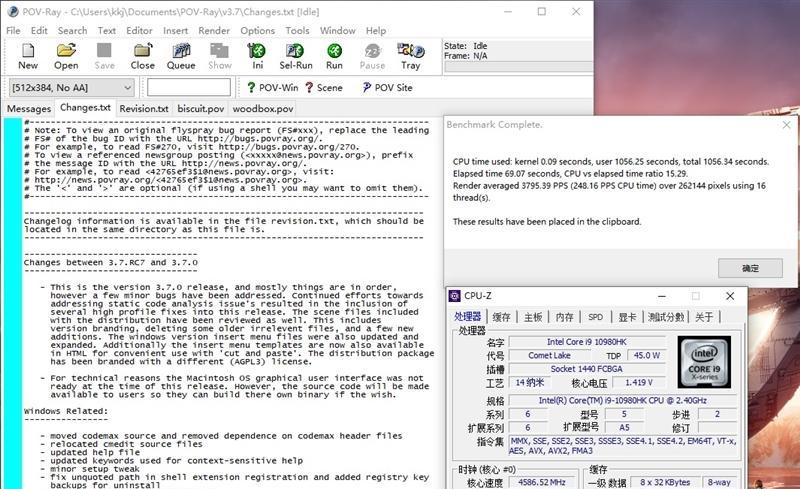Open POV-Win help link icon
This screenshot has height=489, width=800.
[272, 88]
